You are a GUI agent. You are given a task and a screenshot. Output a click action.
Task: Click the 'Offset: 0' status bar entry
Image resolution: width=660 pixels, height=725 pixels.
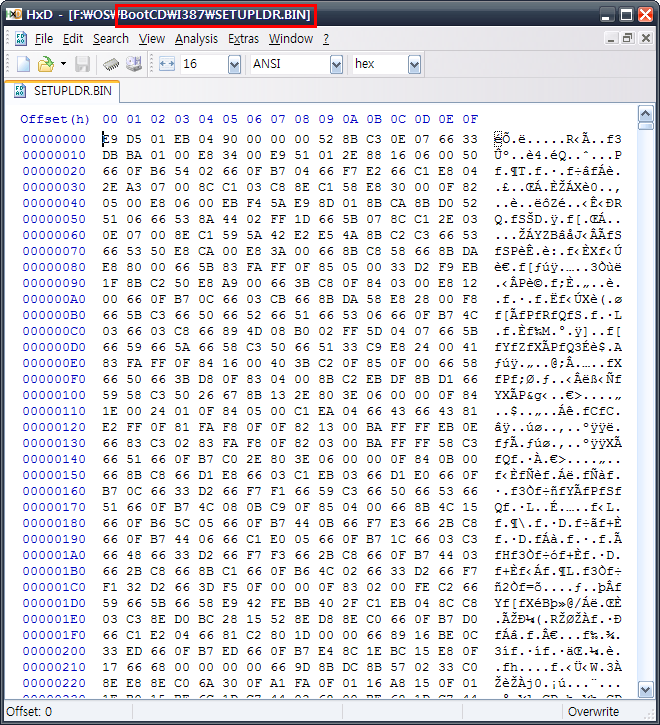point(29,711)
